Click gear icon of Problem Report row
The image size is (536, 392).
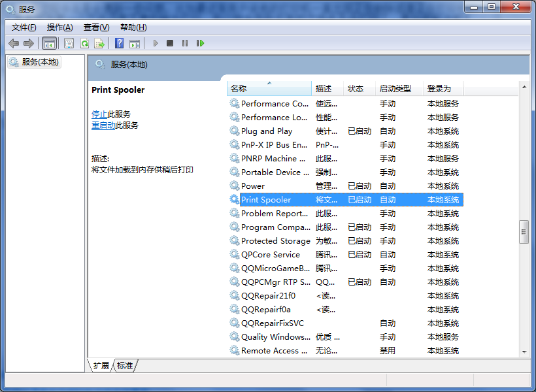click(234, 213)
